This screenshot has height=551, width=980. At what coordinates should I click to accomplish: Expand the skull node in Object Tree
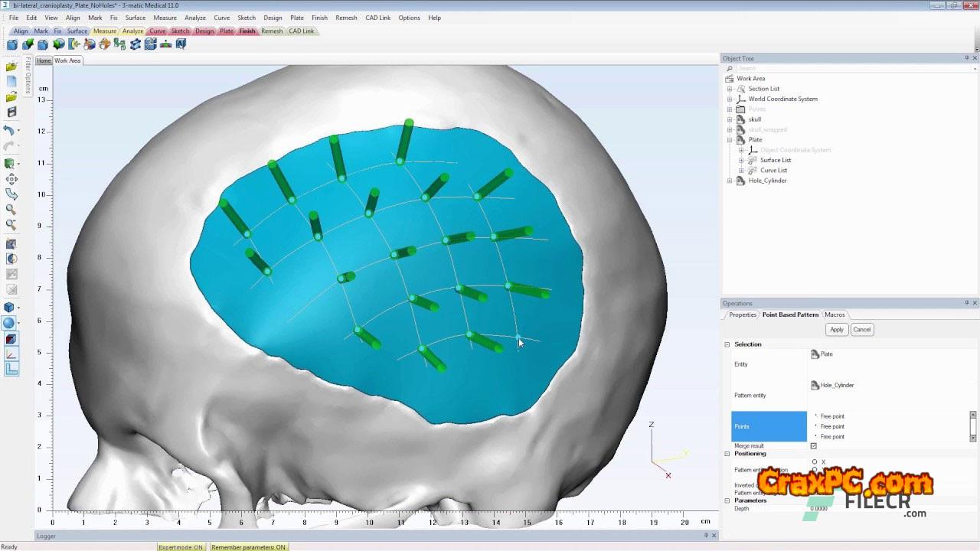730,119
